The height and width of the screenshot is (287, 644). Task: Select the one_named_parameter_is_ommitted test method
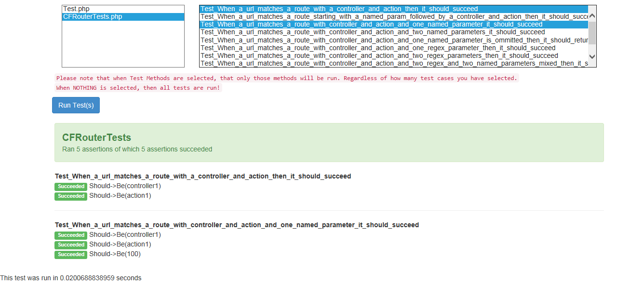[337, 40]
